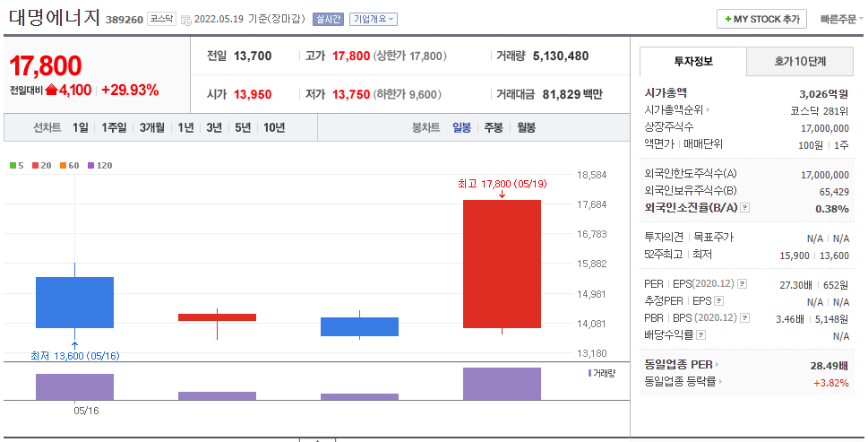Click the +3.82% sector change value
Screen dimensions: 868x442
[831, 383]
